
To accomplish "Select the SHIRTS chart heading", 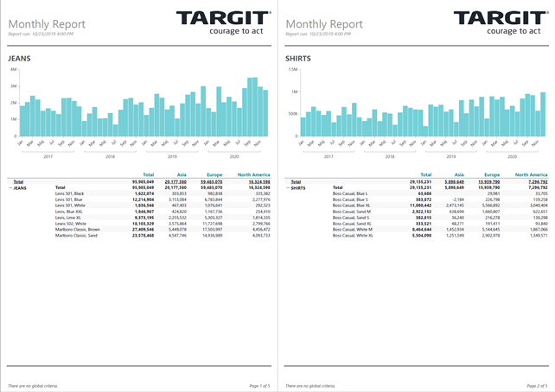I will 298,59.
